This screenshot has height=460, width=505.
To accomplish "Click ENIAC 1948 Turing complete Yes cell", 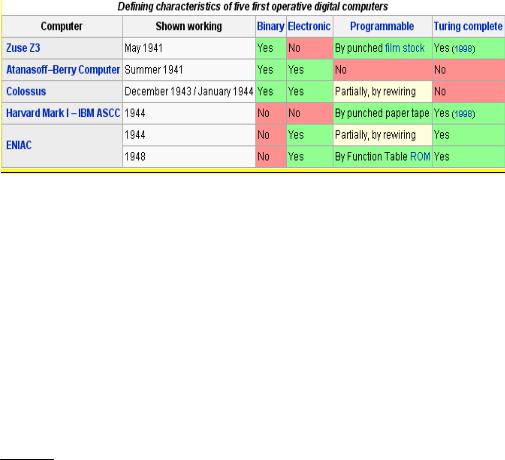I will [469, 156].
